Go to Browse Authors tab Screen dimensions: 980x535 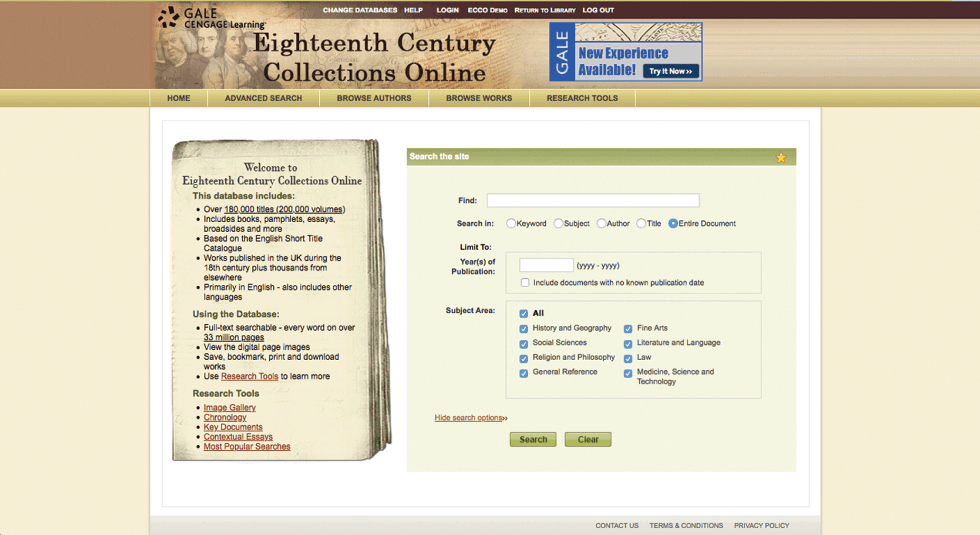[374, 98]
